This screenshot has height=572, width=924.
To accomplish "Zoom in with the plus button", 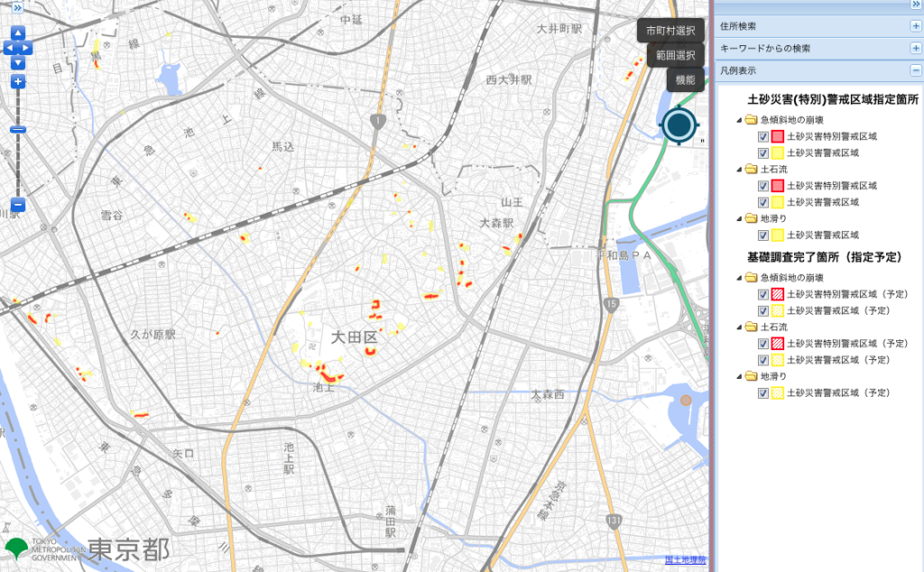I will (18, 82).
